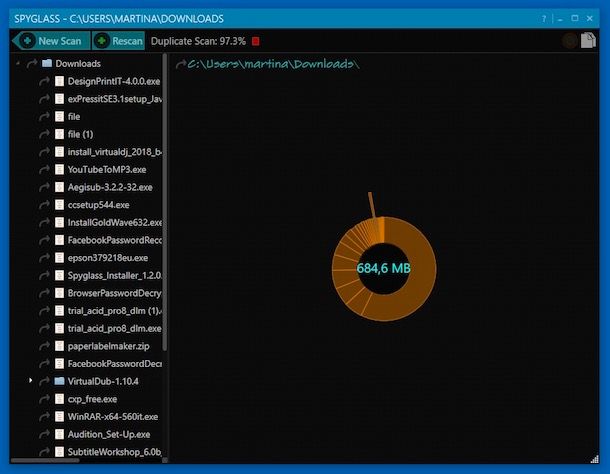Select Audition_Set-Up.exe
610x474 pixels.
pos(109,434)
